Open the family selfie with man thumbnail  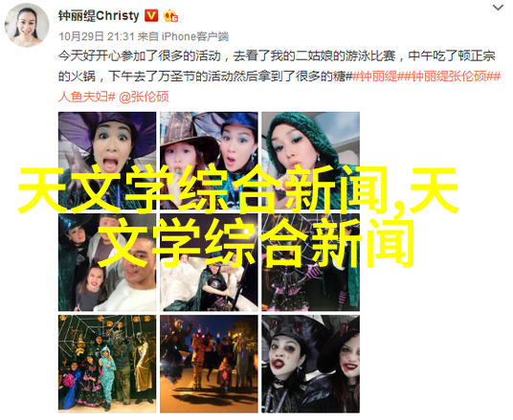107,262
